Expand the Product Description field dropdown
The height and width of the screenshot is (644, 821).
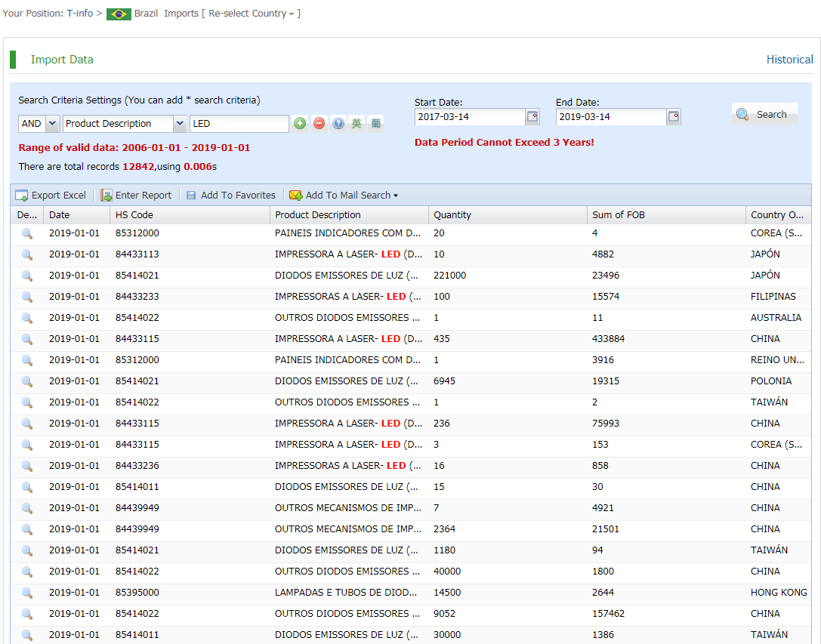point(180,124)
